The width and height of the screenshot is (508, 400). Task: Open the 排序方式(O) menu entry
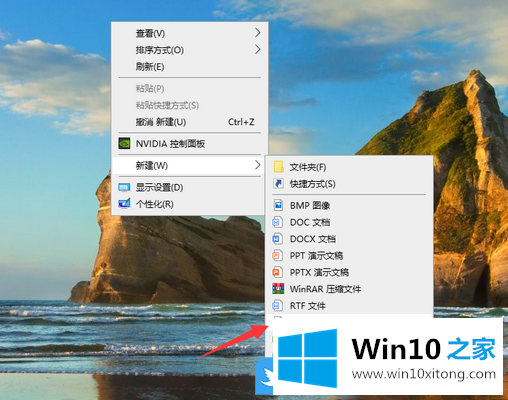[x=189, y=50]
